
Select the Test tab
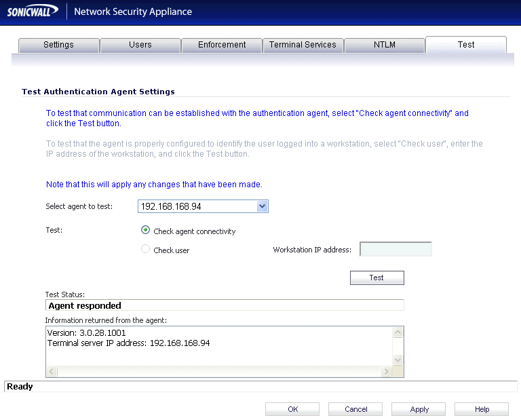click(x=465, y=45)
